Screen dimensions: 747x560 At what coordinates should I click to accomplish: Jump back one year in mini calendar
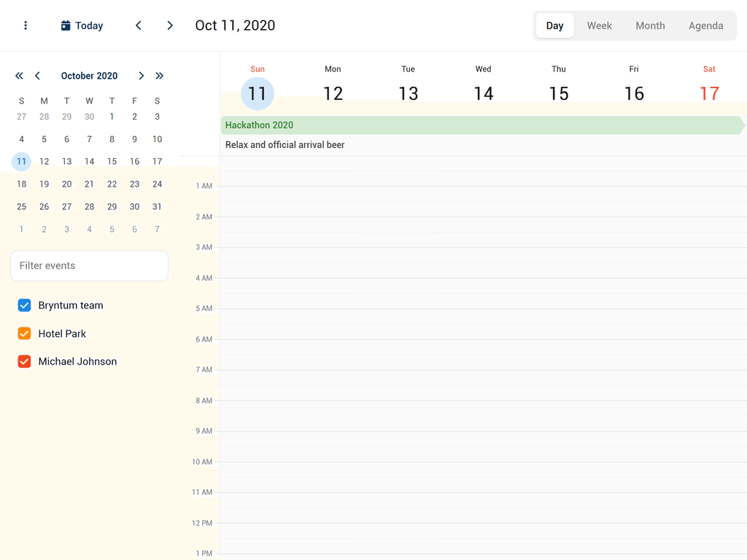[19, 76]
